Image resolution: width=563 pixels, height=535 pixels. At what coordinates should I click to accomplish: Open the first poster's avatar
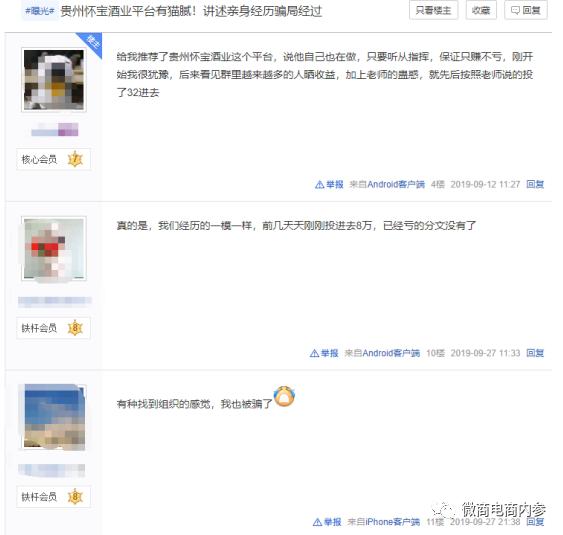[54, 80]
